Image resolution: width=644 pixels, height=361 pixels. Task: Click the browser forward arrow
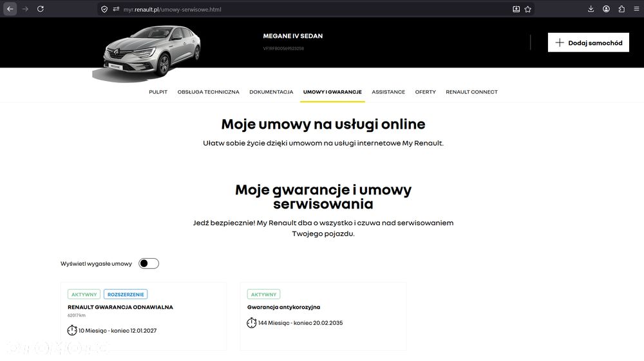click(x=25, y=8)
